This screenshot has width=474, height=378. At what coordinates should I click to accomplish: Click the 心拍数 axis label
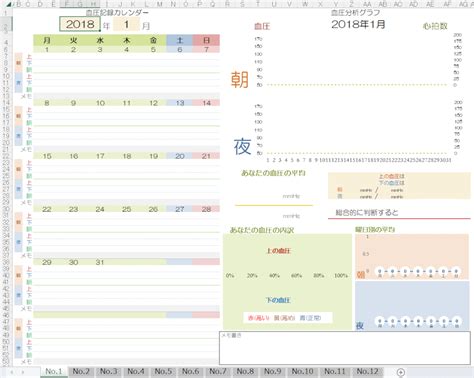tap(435, 26)
